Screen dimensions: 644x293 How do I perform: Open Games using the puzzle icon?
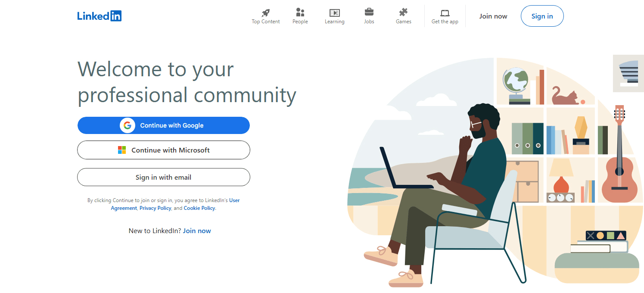pyautogui.click(x=404, y=12)
